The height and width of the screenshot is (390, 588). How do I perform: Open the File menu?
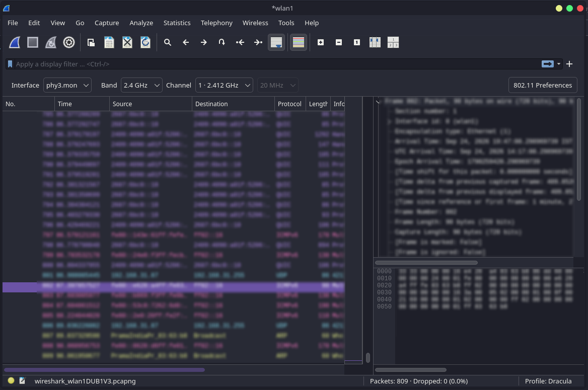tap(13, 23)
